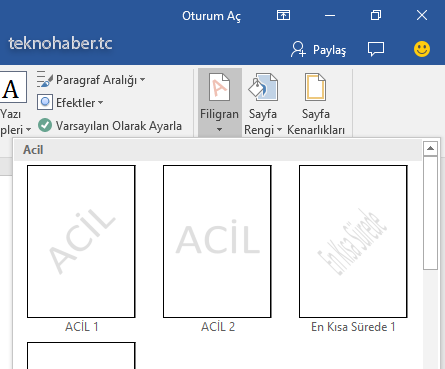Open Sayfa Rengi page color options

tap(263, 104)
